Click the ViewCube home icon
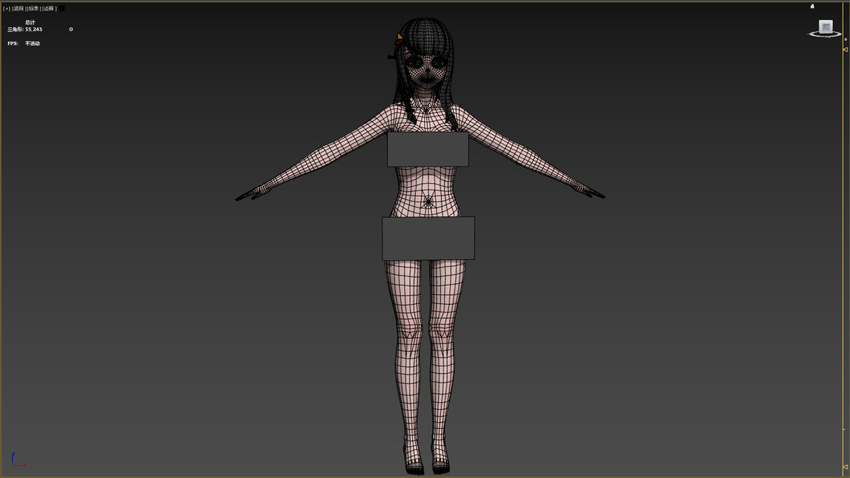 click(812, 7)
